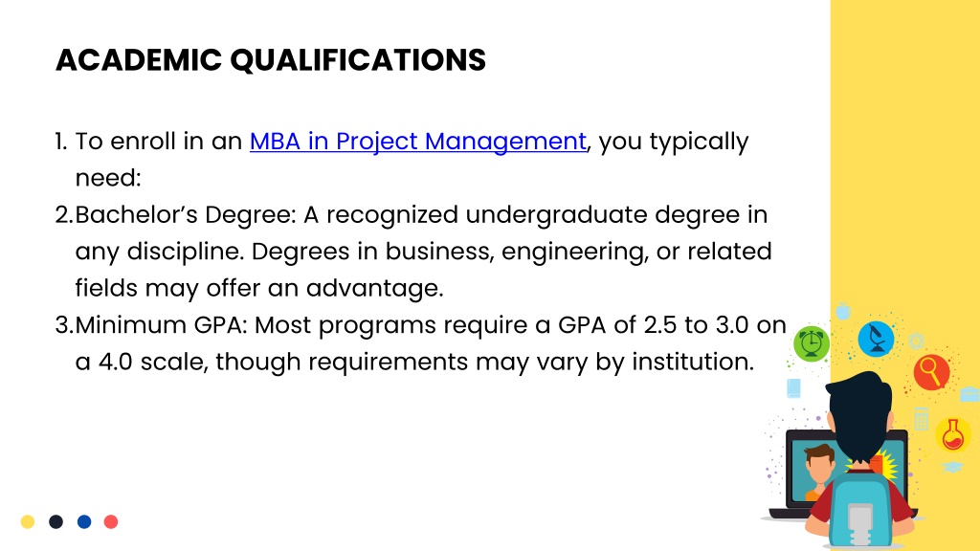Click the yellow chemistry flask icon
This screenshot has width=980, height=551.
click(953, 434)
